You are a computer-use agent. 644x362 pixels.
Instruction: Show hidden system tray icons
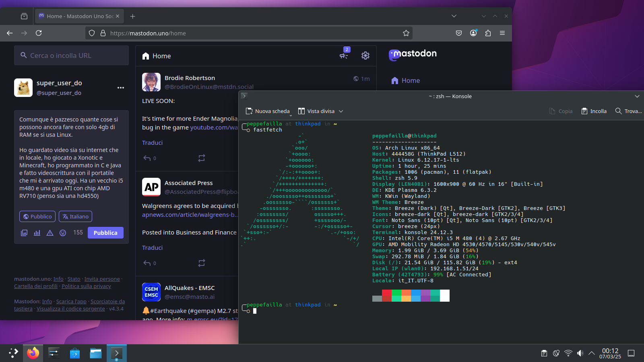pyautogui.click(x=592, y=353)
